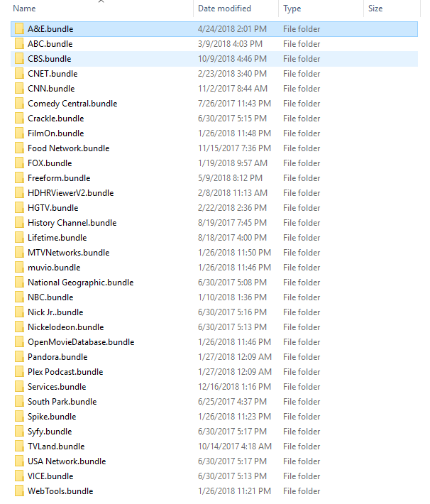
Task: Click date 10/9/2018 4:46 PM
Action: click(x=232, y=59)
